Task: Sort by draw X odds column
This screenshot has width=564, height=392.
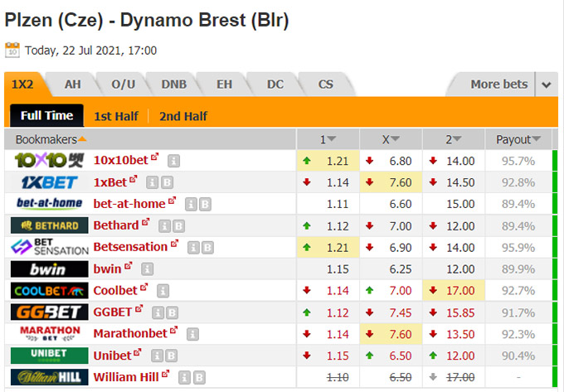Action: (x=391, y=139)
